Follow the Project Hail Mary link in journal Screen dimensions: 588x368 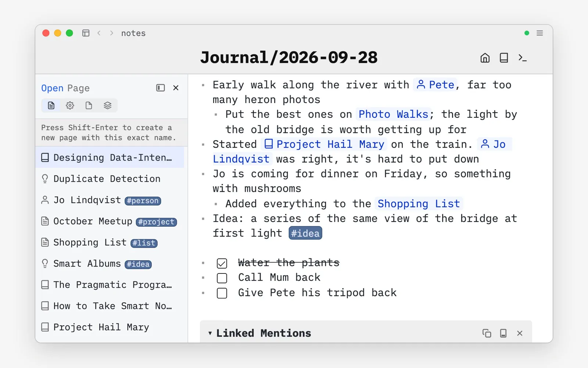point(324,144)
